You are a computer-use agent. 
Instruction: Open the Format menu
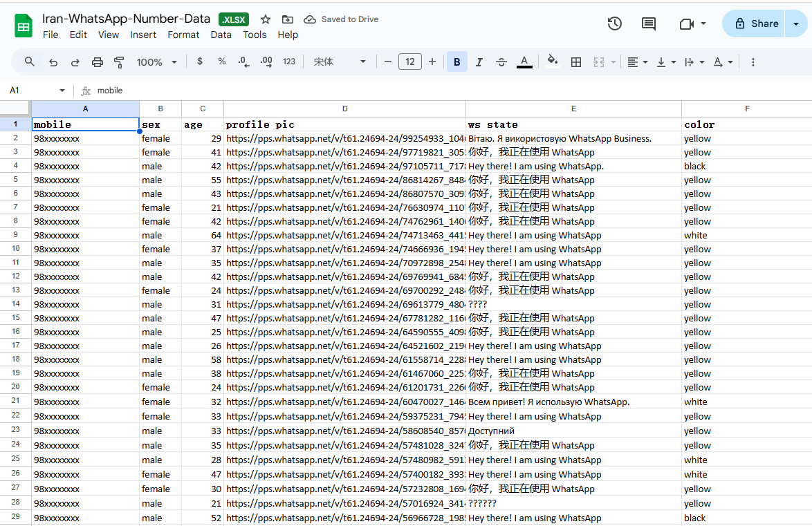click(x=183, y=35)
